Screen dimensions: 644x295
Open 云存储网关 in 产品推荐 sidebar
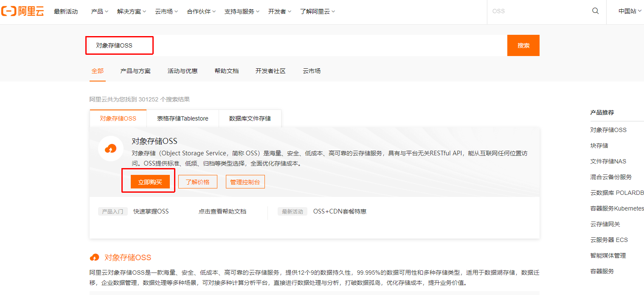[x=605, y=224]
